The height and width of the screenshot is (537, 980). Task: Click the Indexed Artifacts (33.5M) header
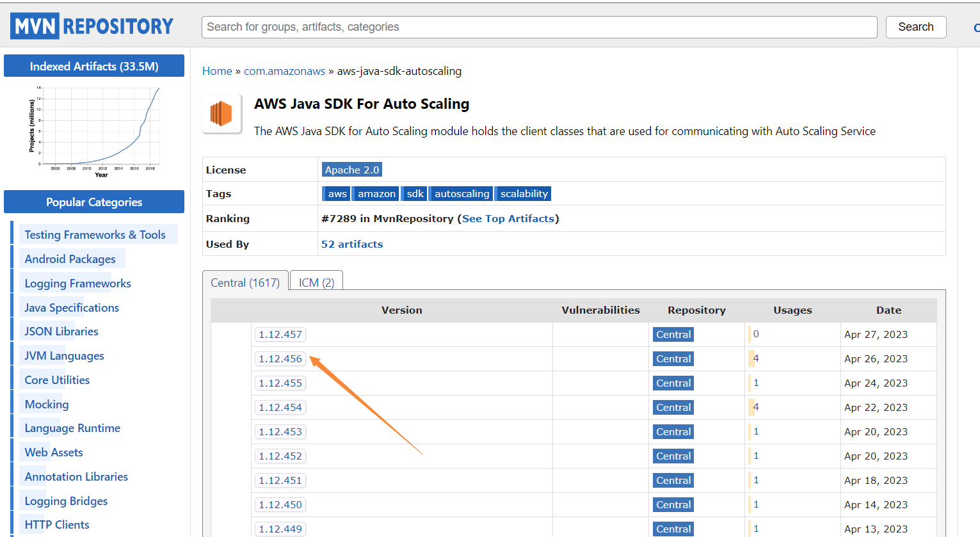coord(94,66)
